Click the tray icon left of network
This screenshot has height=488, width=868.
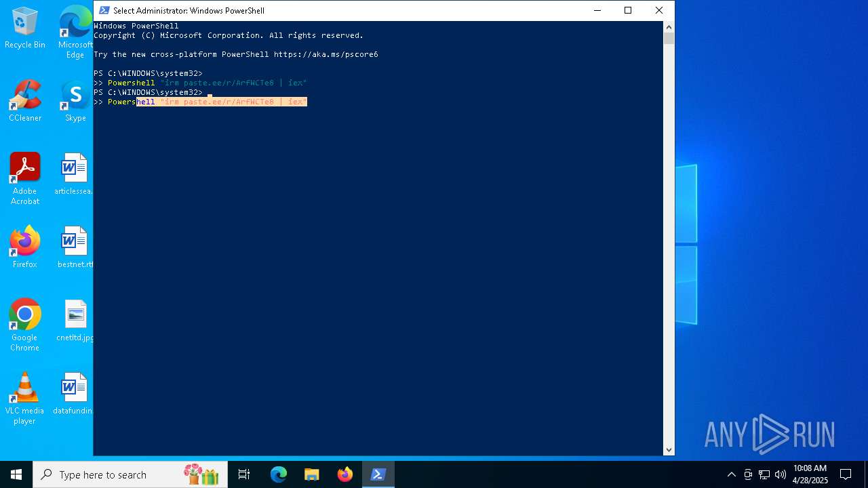point(748,474)
